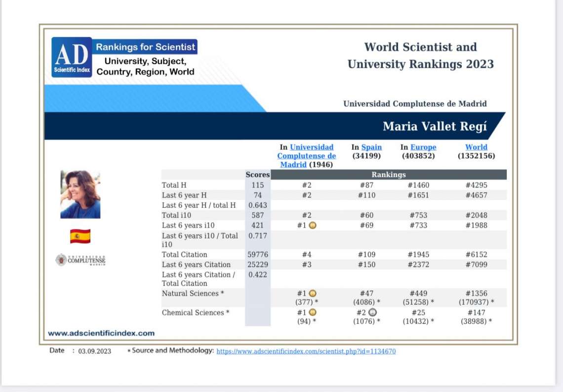The height and width of the screenshot is (392, 563).
Task: Click the silver medal next to #2 in Chemical Sciences
Action: click(373, 313)
